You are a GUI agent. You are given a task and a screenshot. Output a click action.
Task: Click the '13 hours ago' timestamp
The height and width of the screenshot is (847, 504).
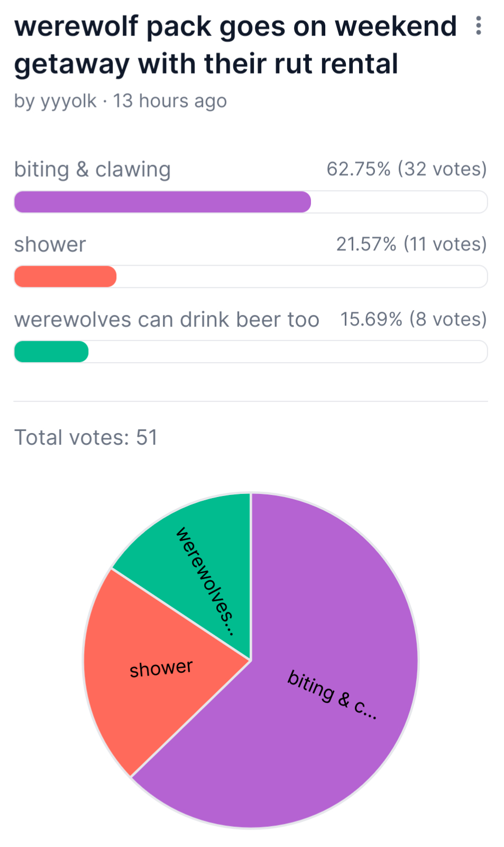point(170,101)
